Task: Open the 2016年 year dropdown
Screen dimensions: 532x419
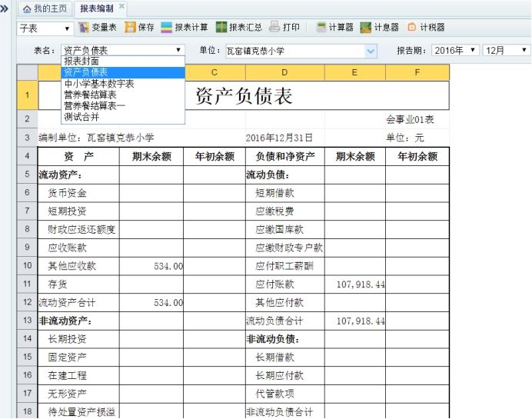Action: coord(455,50)
